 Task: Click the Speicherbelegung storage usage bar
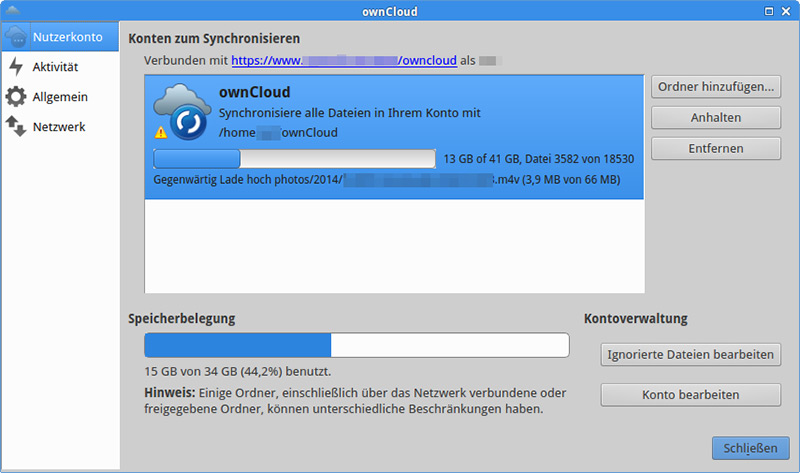(357, 345)
